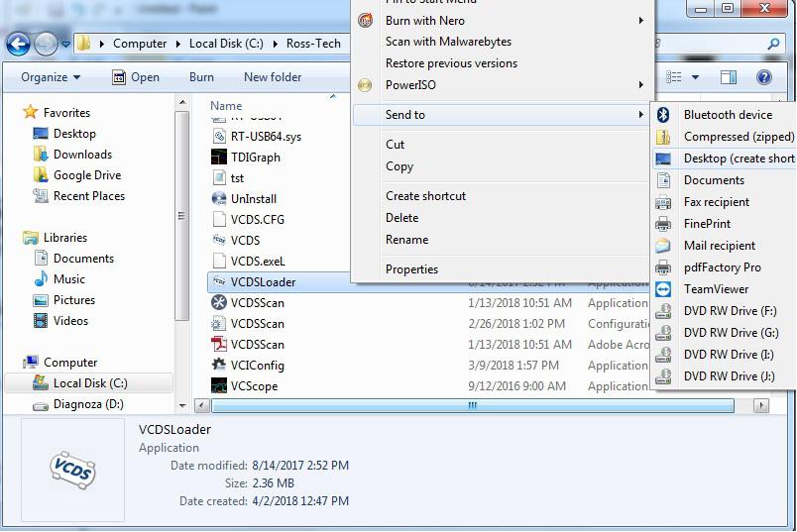Select the VCDSLoader application icon in list

pyautogui.click(x=218, y=281)
